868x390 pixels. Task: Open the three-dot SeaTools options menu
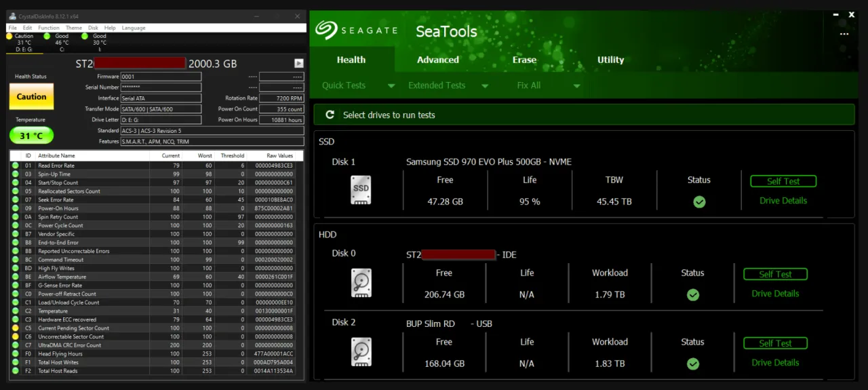844,34
